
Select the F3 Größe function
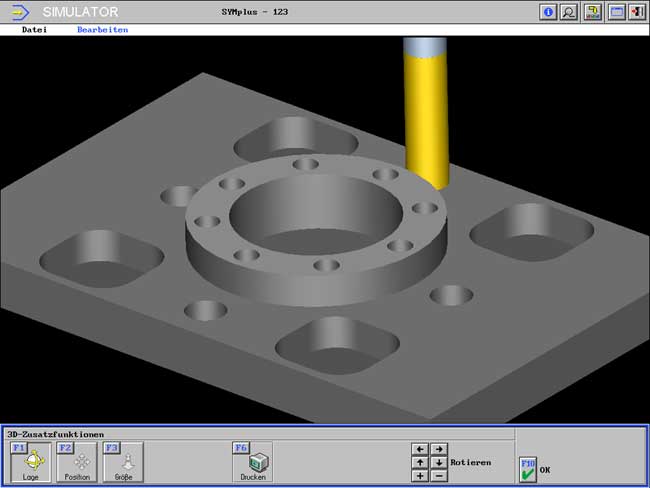coord(123,462)
